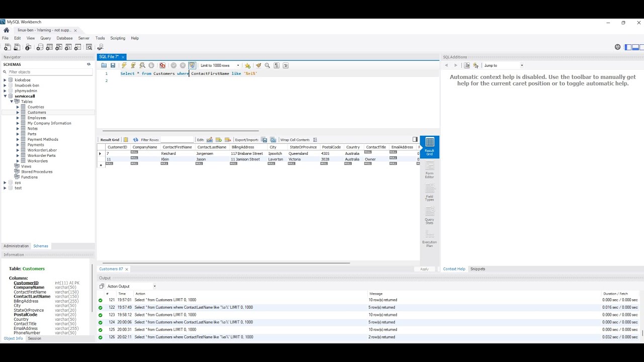Image resolution: width=644 pixels, height=362 pixels.
Task: Collapse the servicecall schema
Action: pyautogui.click(x=5, y=96)
